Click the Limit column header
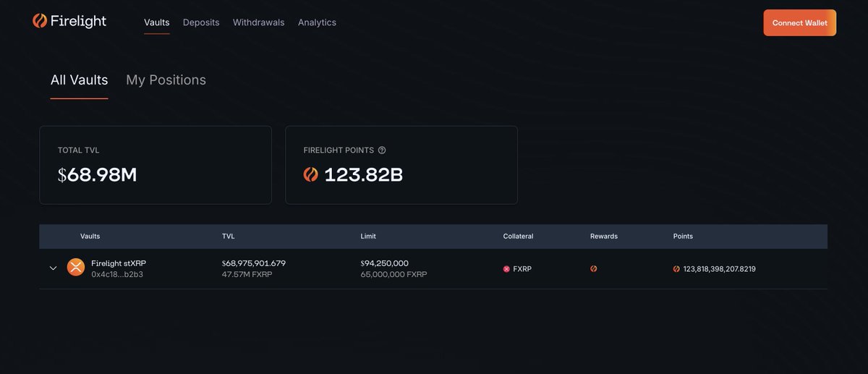Screen dimensions: 868x374 click(368, 237)
